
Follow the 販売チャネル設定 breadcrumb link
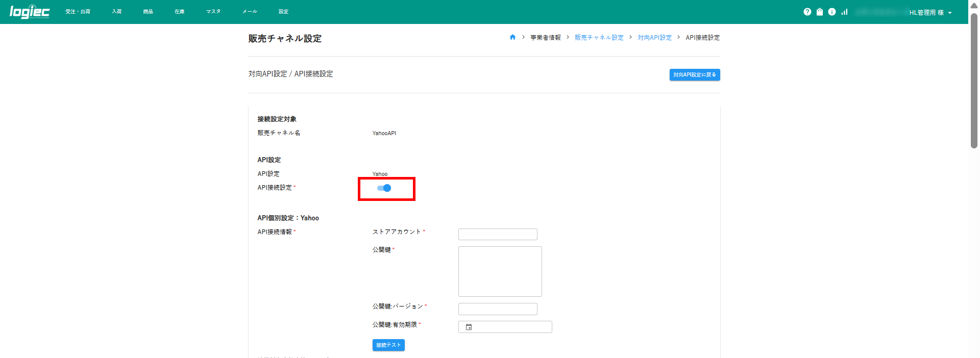599,38
